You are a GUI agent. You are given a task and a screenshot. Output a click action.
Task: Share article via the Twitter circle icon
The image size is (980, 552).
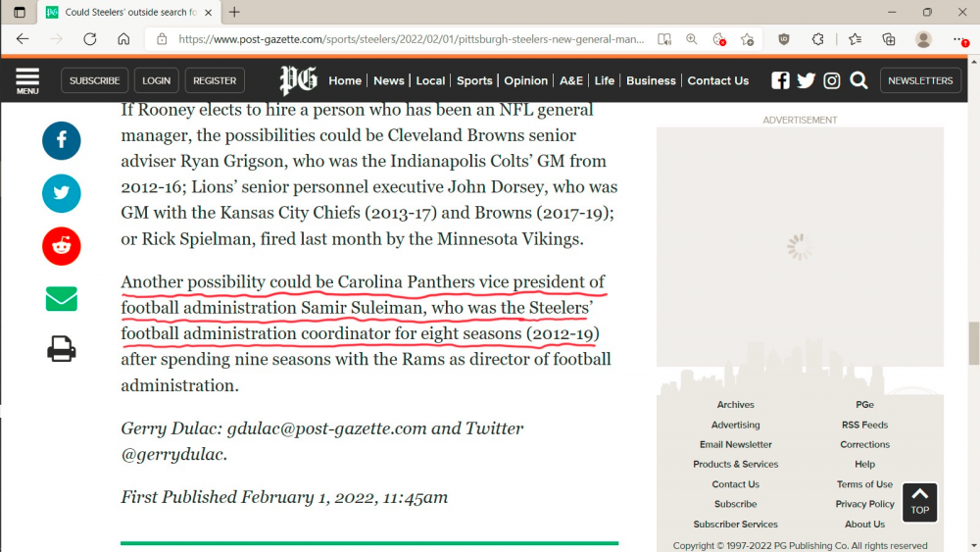[x=61, y=193]
